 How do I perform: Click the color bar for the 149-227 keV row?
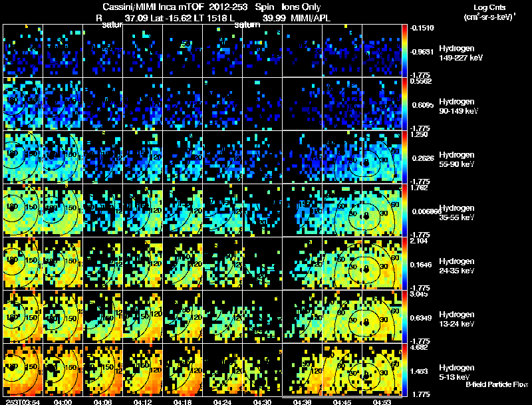pyautogui.click(x=405, y=51)
